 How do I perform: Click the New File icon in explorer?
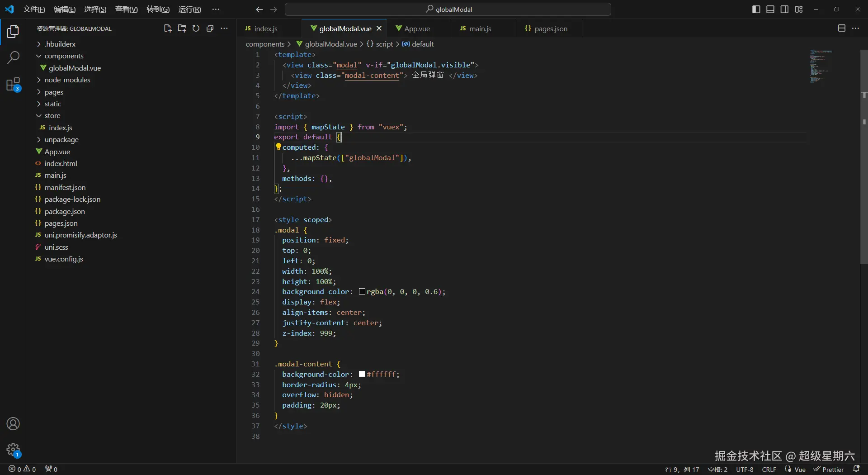[168, 28]
